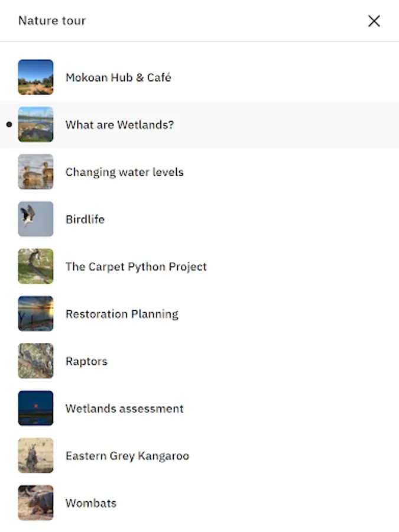The width and height of the screenshot is (399, 532).
Task: Click the Restoration Planning sunset thumbnail
Action: click(x=35, y=314)
